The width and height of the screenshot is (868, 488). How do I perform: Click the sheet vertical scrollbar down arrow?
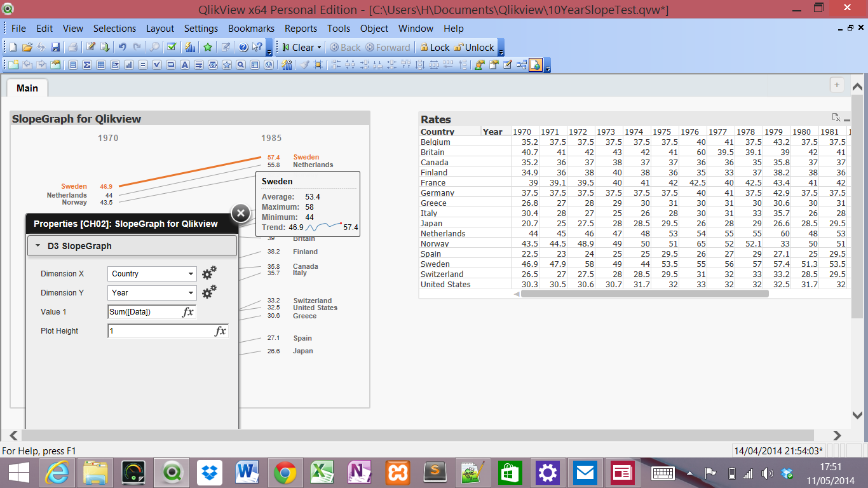(x=856, y=414)
